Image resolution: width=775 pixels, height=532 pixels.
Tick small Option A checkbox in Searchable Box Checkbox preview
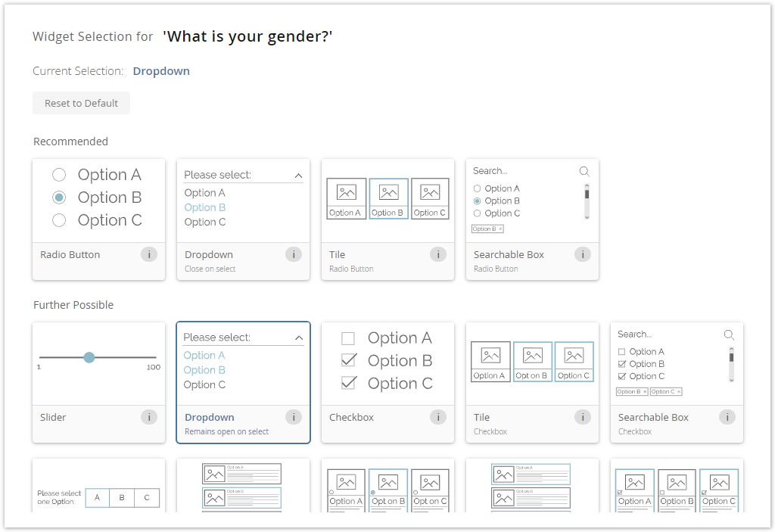pyautogui.click(x=622, y=352)
